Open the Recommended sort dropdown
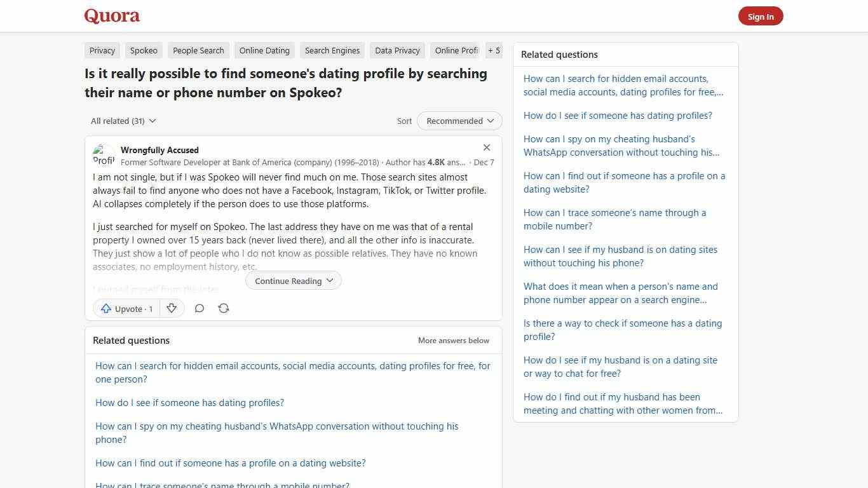The height and width of the screenshot is (488, 868). (x=459, y=121)
